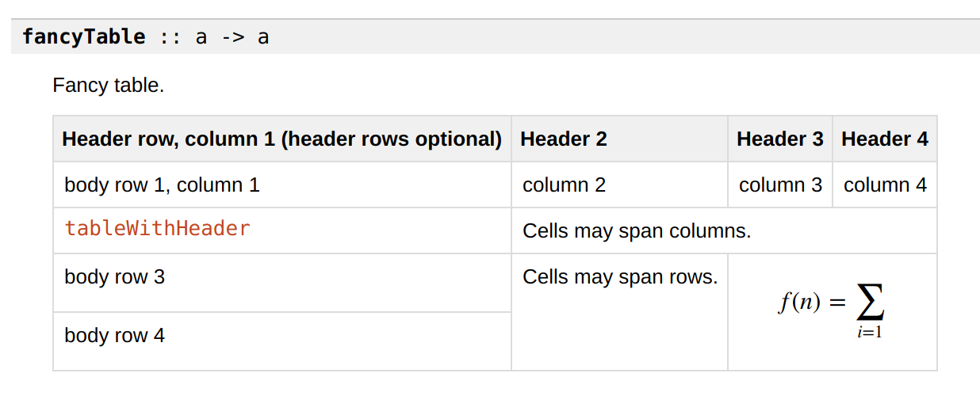This screenshot has height=396, width=980.
Task: Click the 'column 2' body cell
Action: click(619, 185)
